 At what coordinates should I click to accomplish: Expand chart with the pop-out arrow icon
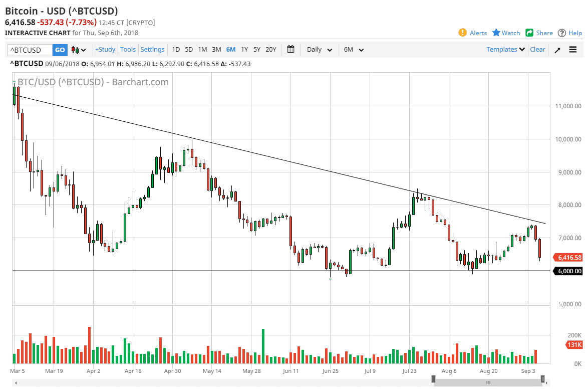557,50
